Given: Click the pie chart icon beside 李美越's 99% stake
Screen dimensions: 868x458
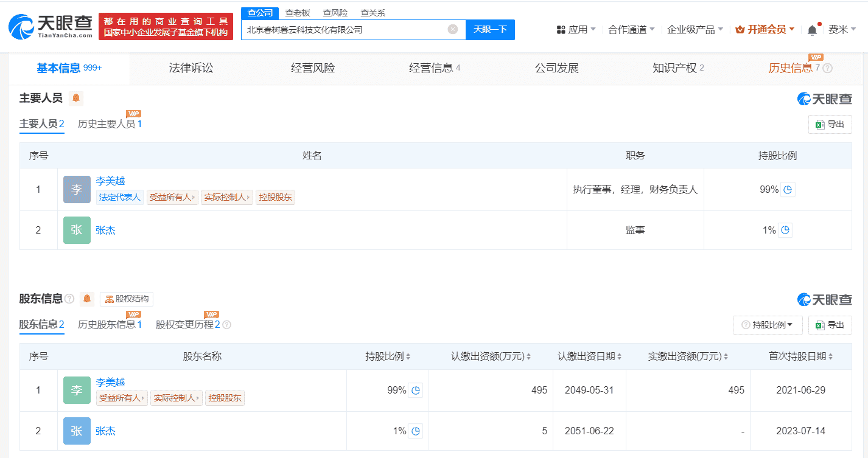Looking at the screenshot, I should [416, 390].
